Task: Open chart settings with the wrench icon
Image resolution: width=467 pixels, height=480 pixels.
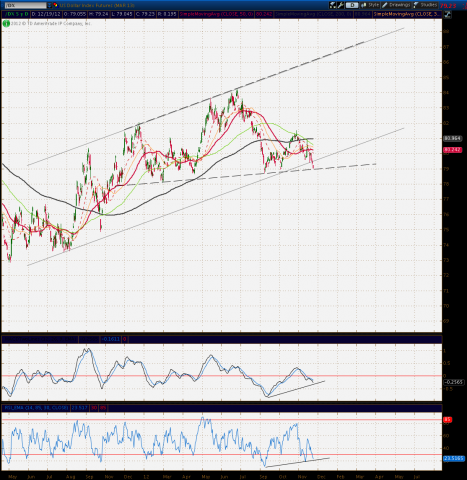Action: click(341, 5)
